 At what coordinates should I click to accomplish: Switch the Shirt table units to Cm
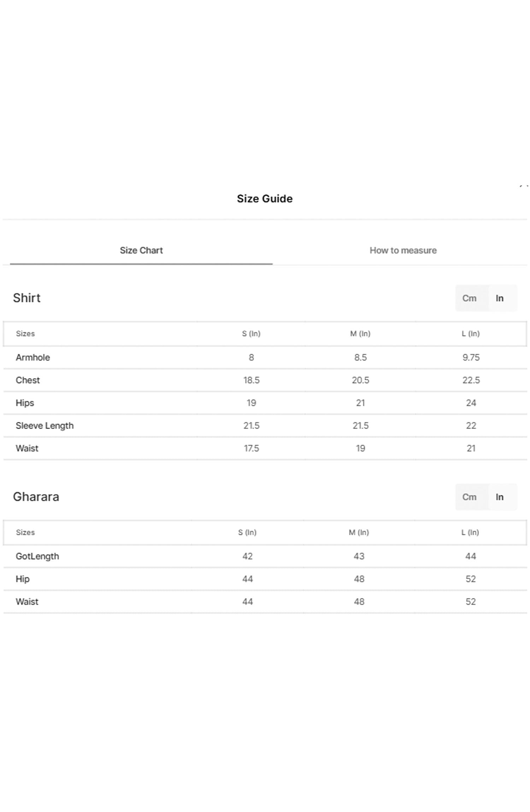pos(469,298)
